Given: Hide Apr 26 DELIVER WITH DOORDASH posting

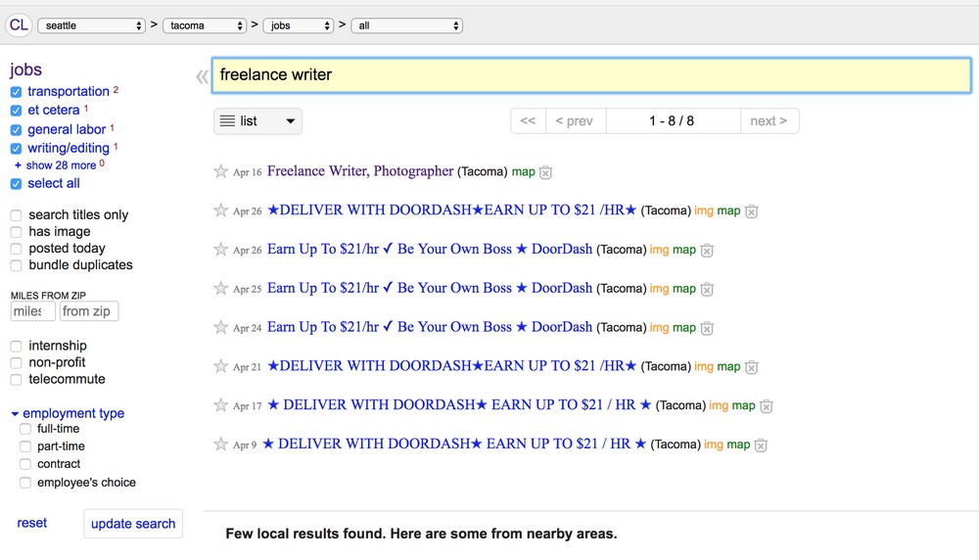Looking at the screenshot, I should coord(751,211).
